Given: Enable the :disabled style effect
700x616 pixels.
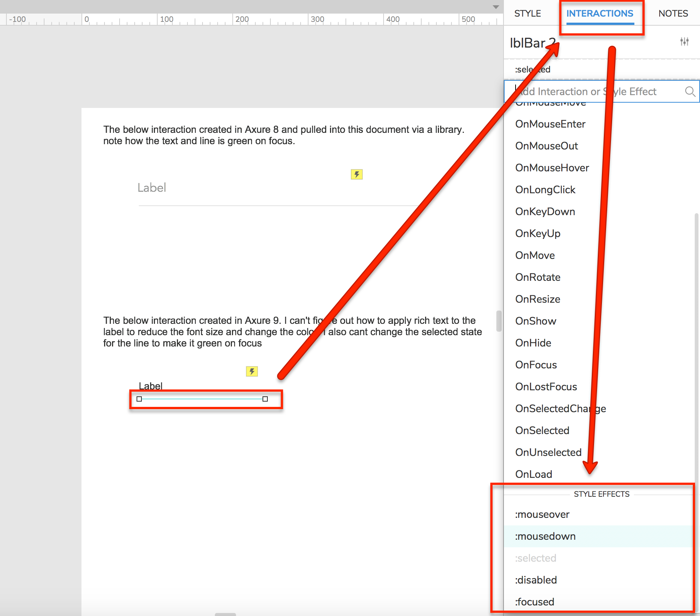Looking at the screenshot, I should click(x=536, y=580).
